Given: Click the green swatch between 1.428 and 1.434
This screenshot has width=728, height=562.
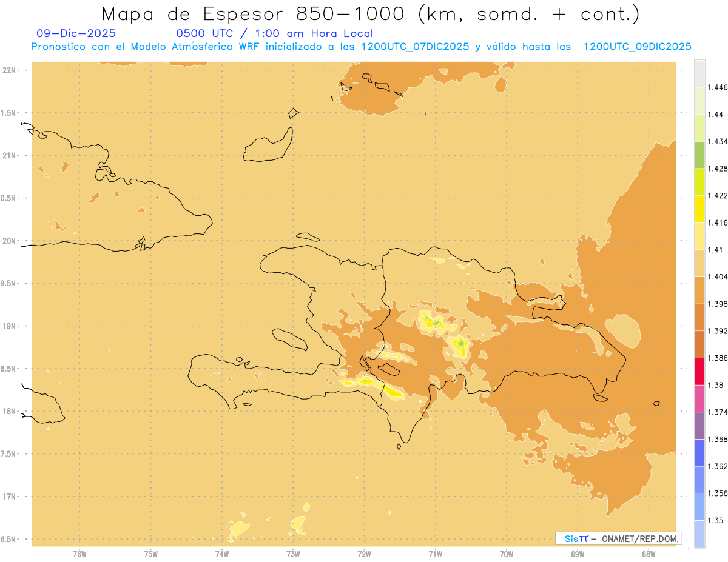Looking at the screenshot, I should (699, 155).
